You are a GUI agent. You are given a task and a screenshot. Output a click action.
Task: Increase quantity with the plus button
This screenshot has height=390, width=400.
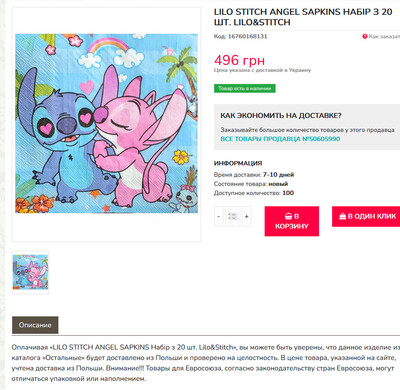click(246, 216)
